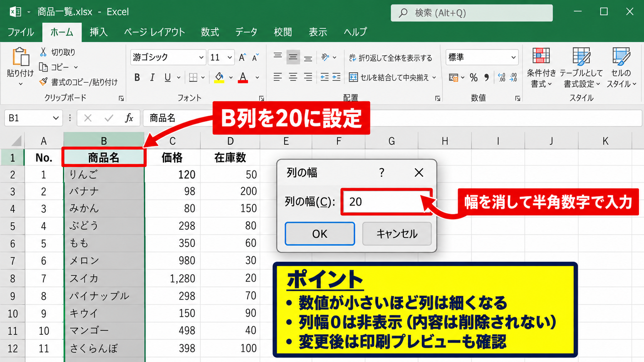This screenshot has height=362, width=644.
Task: Open the merge cells options arrow
Action: point(434,77)
